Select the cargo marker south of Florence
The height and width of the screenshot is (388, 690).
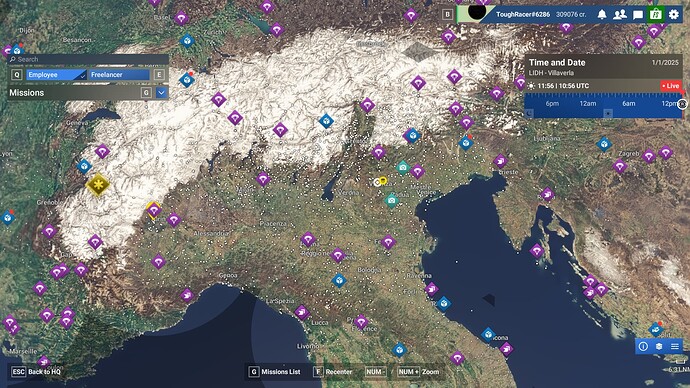pyautogui.click(x=399, y=350)
